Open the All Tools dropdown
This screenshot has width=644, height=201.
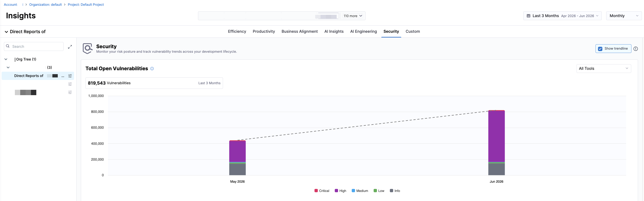[x=604, y=69]
